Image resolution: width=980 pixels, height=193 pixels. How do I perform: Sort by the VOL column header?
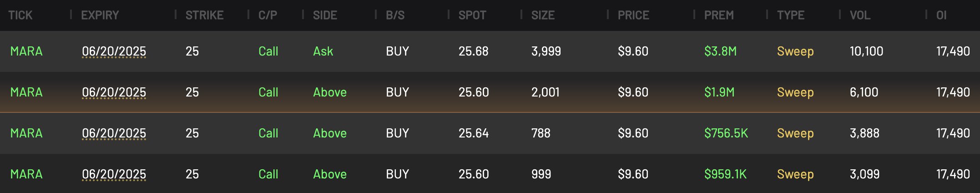pos(860,15)
